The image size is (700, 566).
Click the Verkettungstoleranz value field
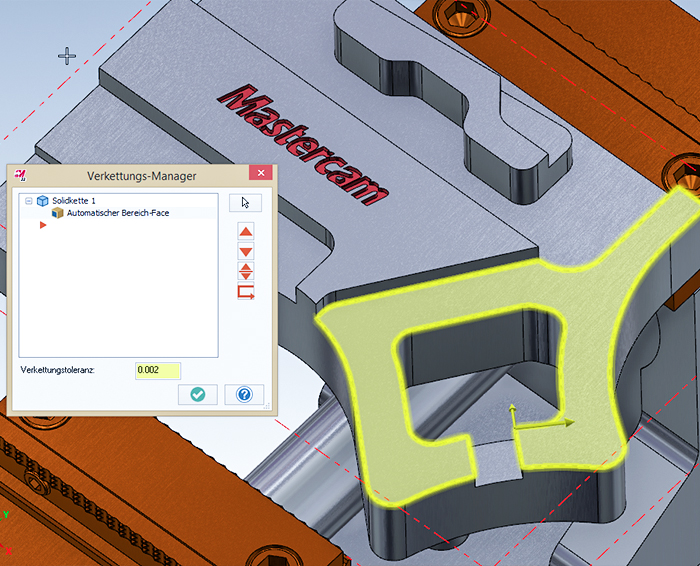click(x=158, y=370)
